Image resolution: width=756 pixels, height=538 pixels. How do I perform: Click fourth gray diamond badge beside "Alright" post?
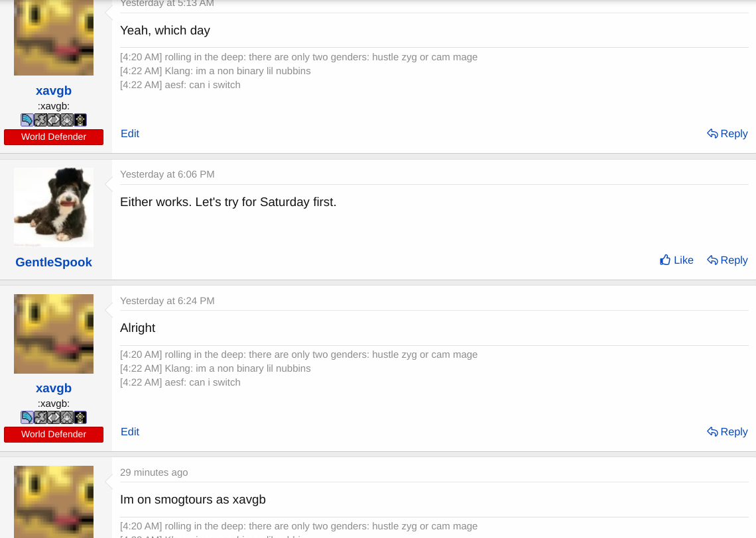click(x=67, y=417)
